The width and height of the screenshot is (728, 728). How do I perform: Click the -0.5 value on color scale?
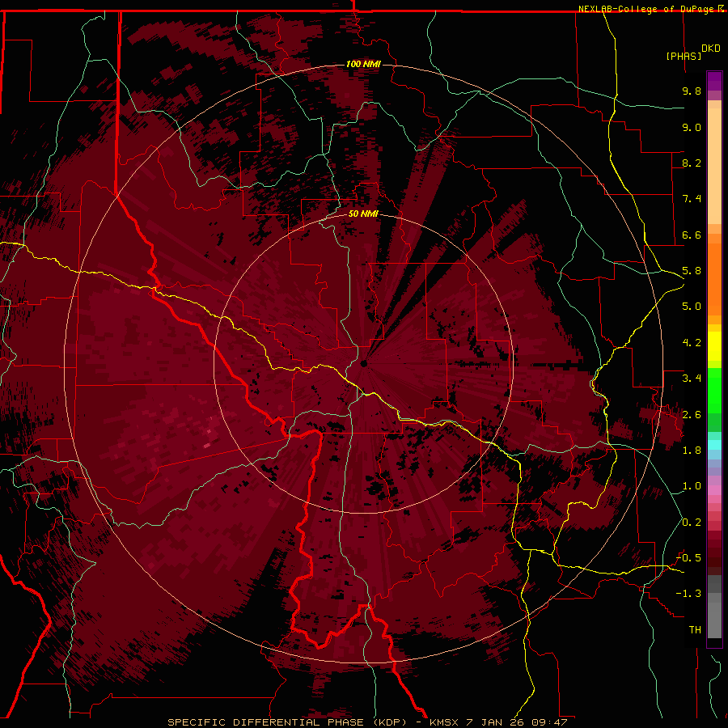688,557
